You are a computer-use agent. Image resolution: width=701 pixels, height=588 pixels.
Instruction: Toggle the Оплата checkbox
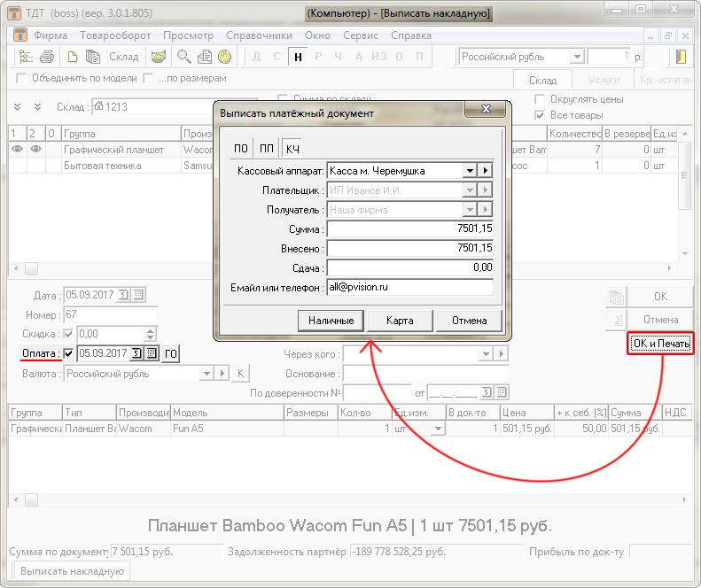[x=69, y=354]
